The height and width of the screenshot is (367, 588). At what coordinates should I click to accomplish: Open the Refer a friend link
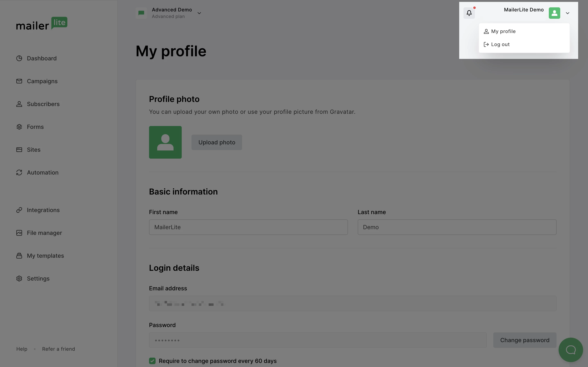pos(58,349)
